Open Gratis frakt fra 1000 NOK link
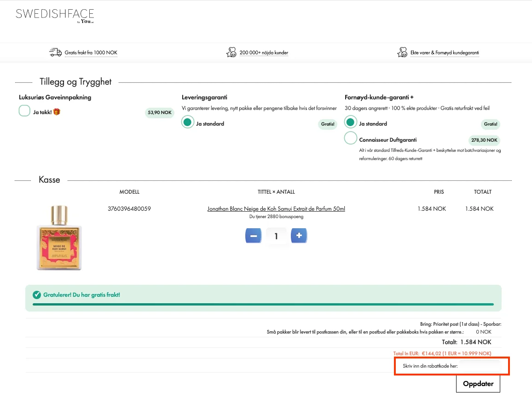 pyautogui.click(x=91, y=52)
